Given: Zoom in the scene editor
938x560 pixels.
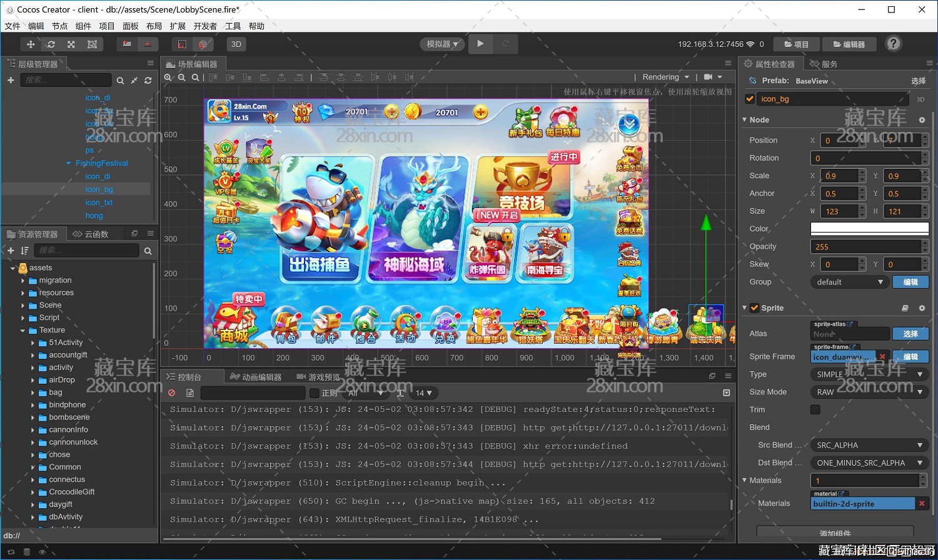Looking at the screenshot, I should click(x=168, y=77).
